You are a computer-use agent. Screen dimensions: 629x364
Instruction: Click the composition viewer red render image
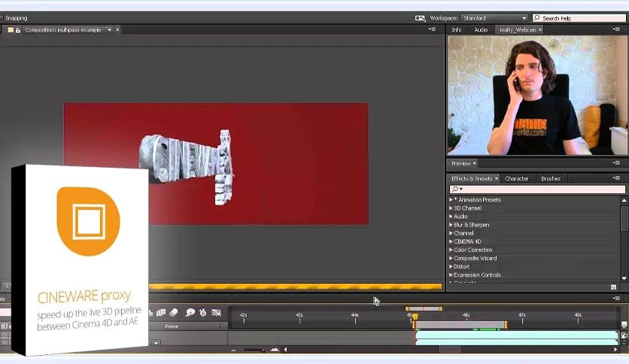point(216,163)
